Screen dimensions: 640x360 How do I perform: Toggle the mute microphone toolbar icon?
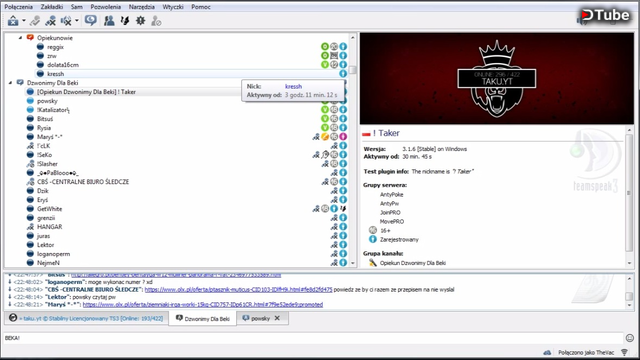51,20
